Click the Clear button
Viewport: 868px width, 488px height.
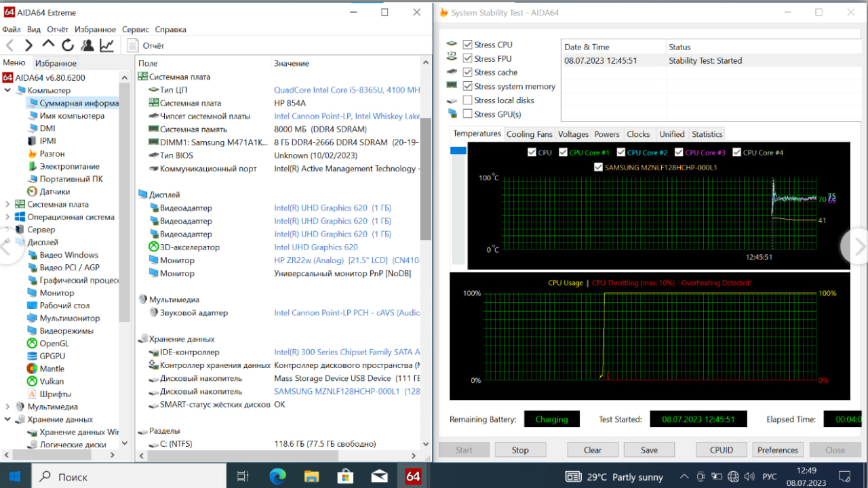[593, 450]
